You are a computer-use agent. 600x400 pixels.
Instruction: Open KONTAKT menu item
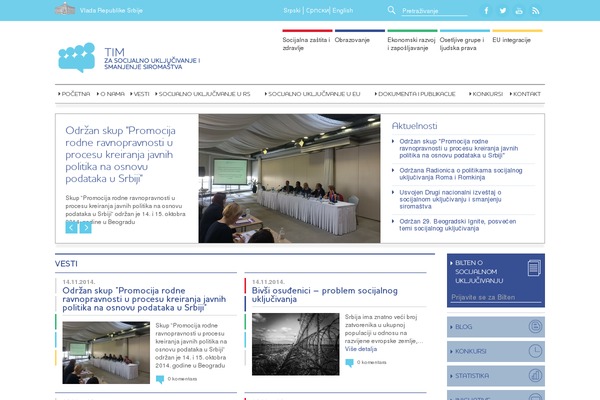[527, 94]
